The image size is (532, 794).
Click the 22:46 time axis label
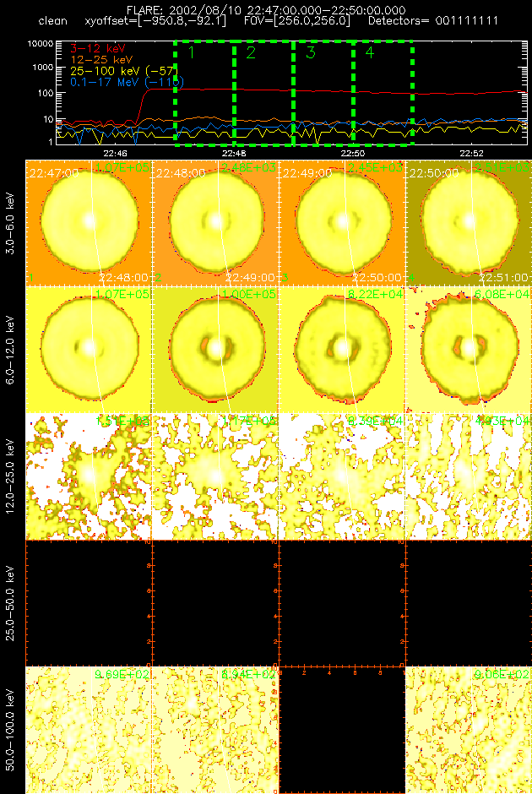[x=115, y=152]
